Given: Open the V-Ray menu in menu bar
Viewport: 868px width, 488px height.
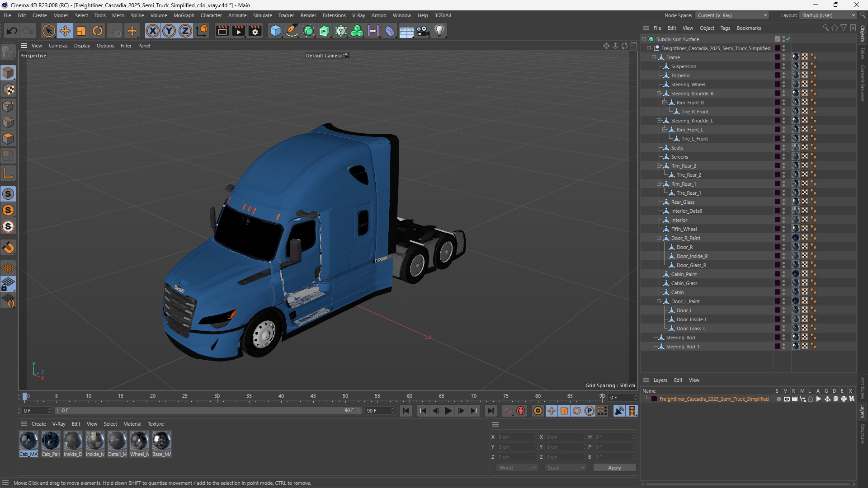Looking at the screenshot, I should coord(359,15).
